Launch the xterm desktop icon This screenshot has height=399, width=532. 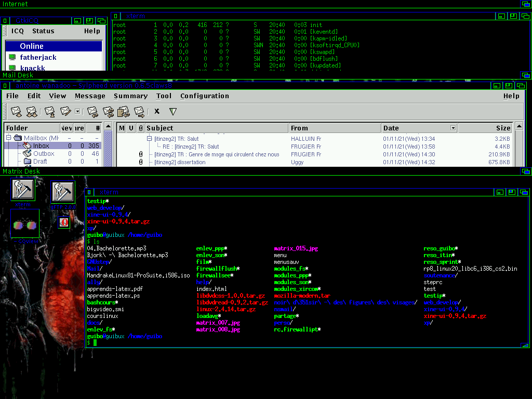[x=23, y=189]
